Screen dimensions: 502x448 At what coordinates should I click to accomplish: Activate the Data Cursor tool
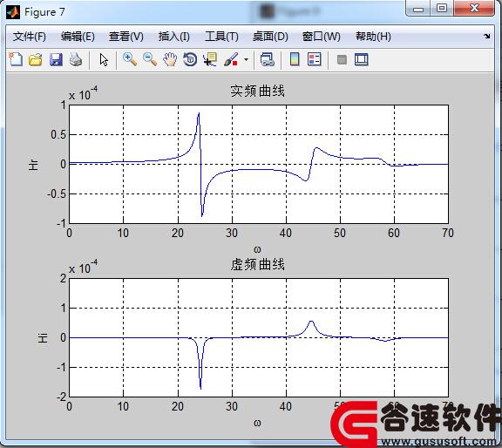pos(210,59)
